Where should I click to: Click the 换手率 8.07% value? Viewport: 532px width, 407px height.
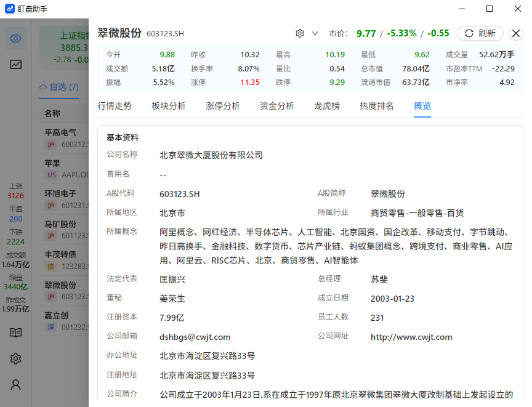[x=249, y=69]
